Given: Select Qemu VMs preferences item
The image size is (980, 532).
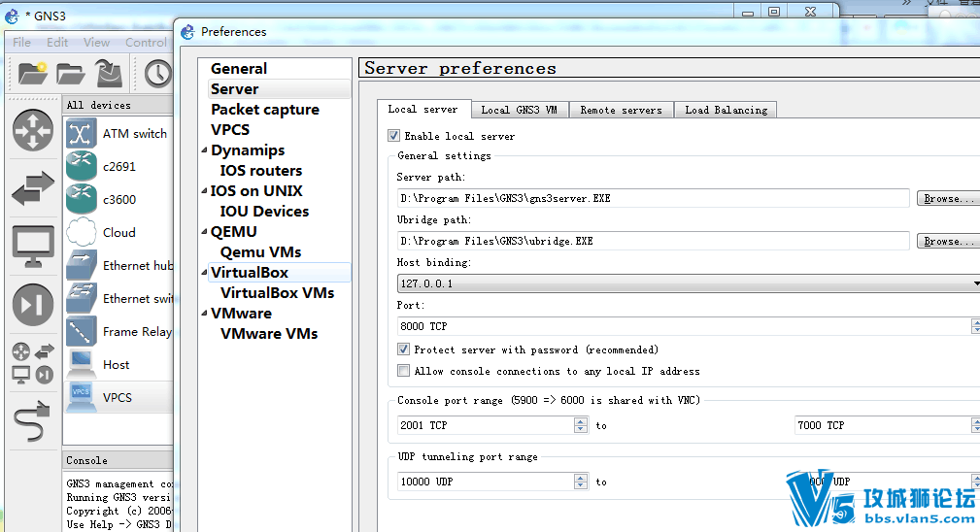Looking at the screenshot, I should coord(260,252).
